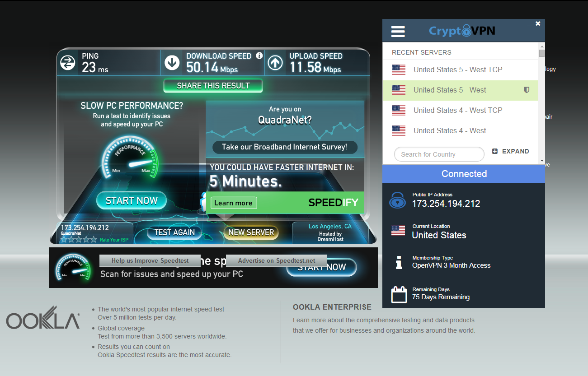
Task: Share this Speedtest result
Action: 213,86
